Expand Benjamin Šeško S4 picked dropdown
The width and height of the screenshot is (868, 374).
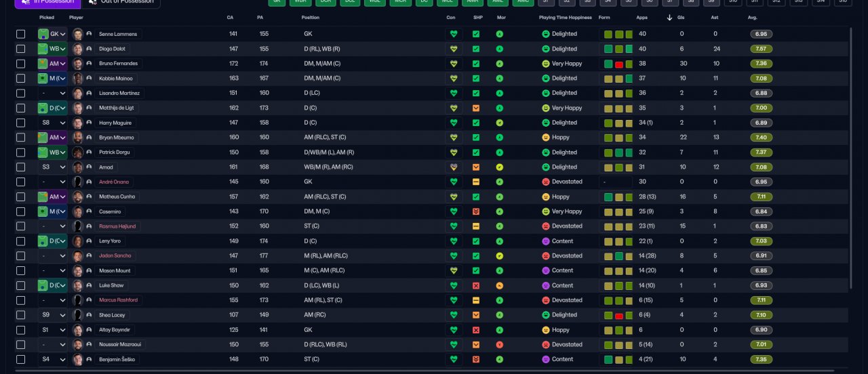[x=52, y=359]
